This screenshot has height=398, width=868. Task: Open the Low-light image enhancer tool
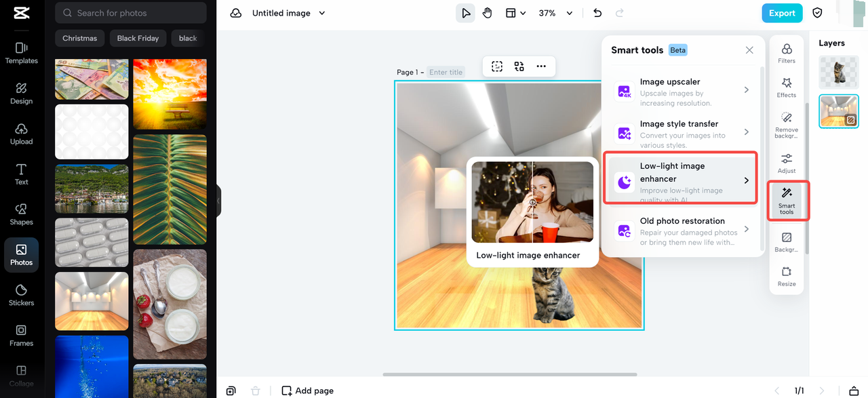tap(682, 178)
